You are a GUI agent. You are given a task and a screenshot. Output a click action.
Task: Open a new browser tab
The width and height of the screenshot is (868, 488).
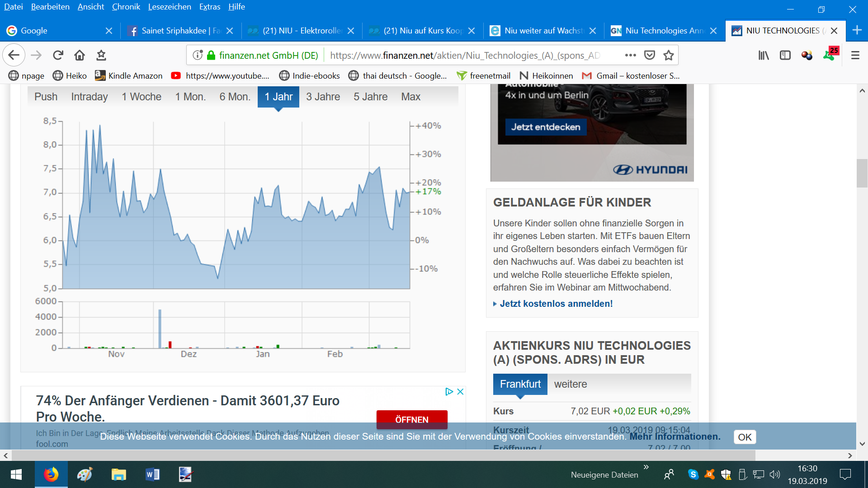point(857,30)
